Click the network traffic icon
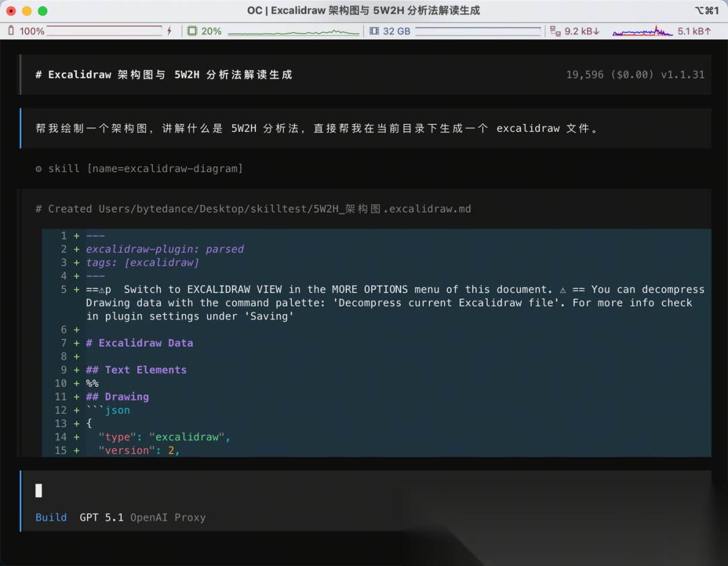Image resolution: width=728 pixels, height=566 pixels. [555, 30]
